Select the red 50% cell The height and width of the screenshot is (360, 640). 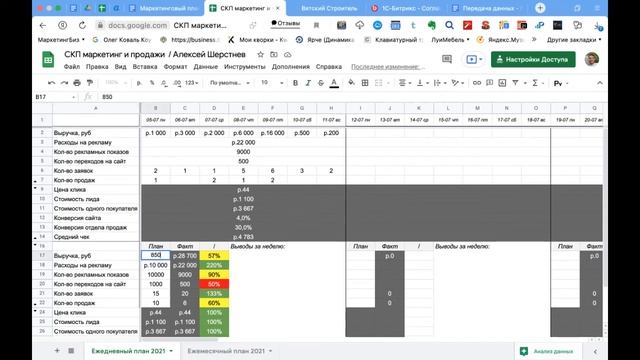(x=214, y=284)
